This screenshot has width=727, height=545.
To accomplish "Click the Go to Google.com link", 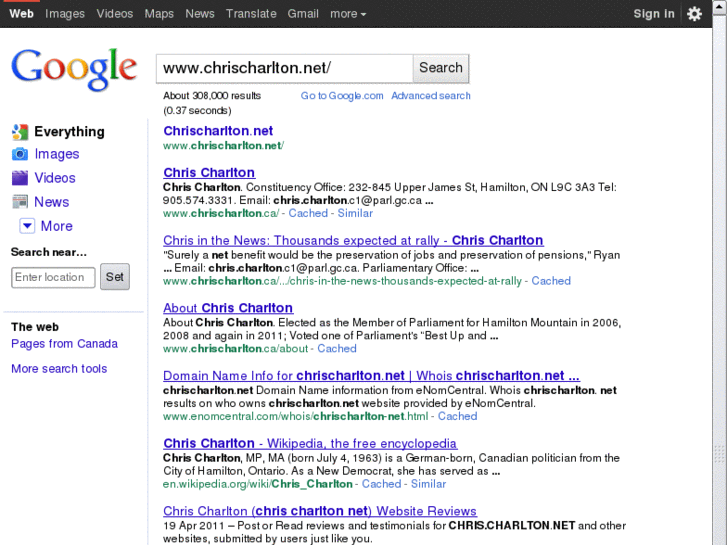I will (342, 96).
